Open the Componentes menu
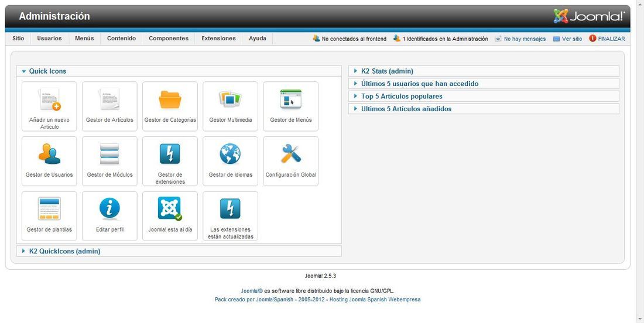This screenshot has width=644, height=323. tap(169, 38)
